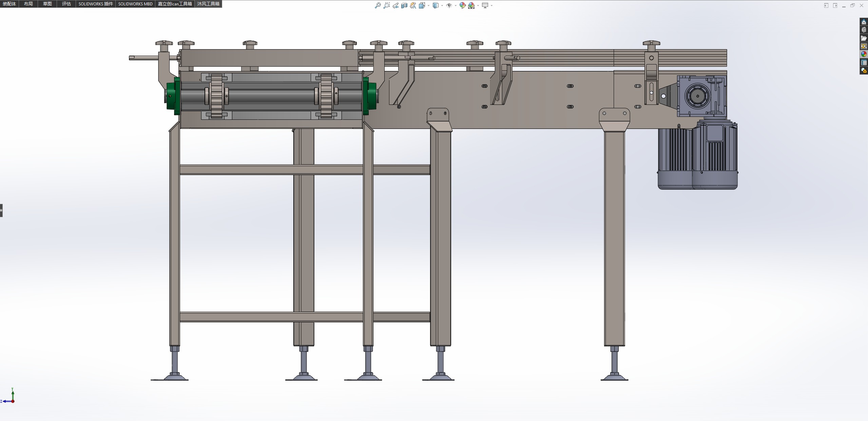The image size is (868, 421).
Task: Expand the Display Style dropdown arrow
Action: coord(442,5)
